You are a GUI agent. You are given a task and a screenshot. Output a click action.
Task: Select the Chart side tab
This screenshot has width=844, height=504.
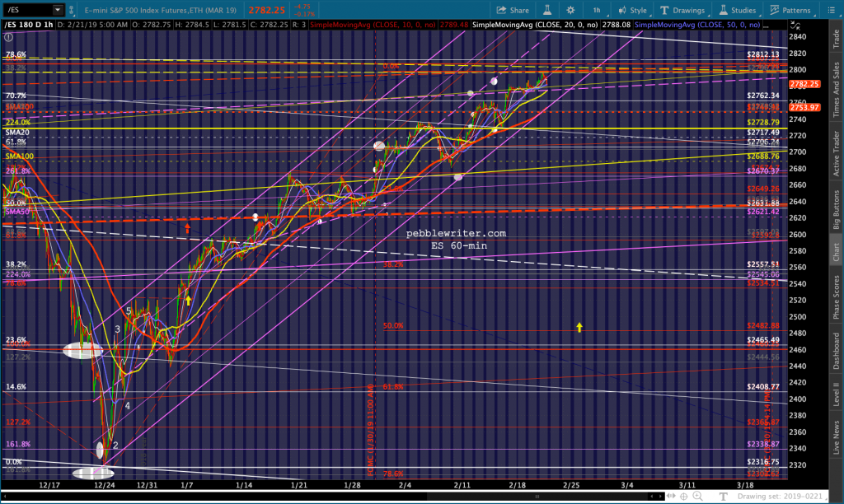pos(836,252)
